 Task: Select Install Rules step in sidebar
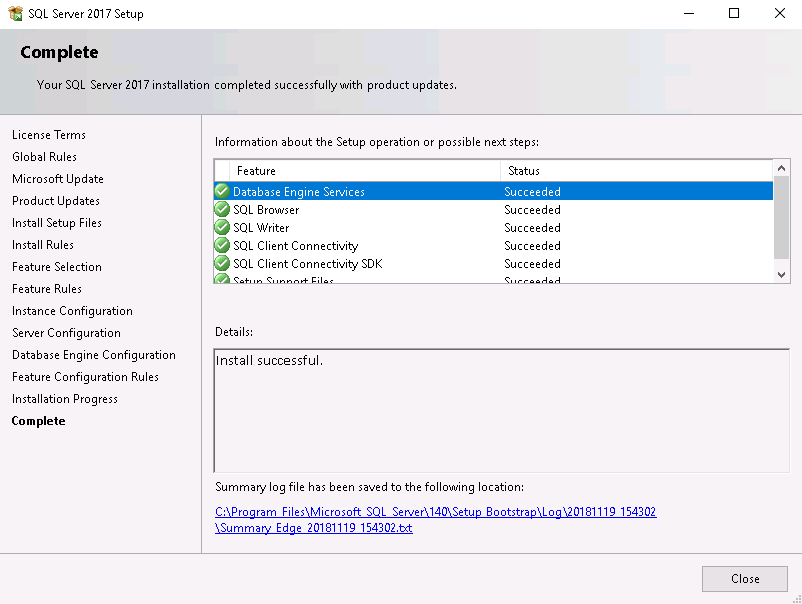[43, 244]
